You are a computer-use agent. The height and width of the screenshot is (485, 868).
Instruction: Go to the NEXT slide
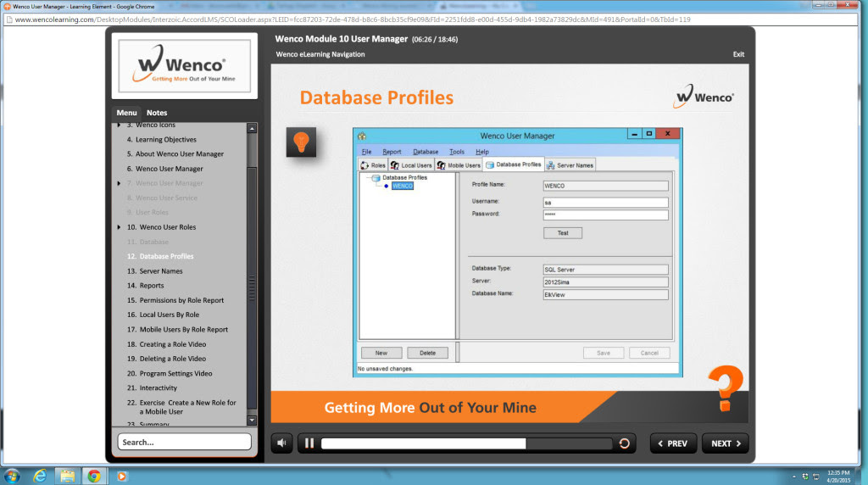[x=726, y=443]
